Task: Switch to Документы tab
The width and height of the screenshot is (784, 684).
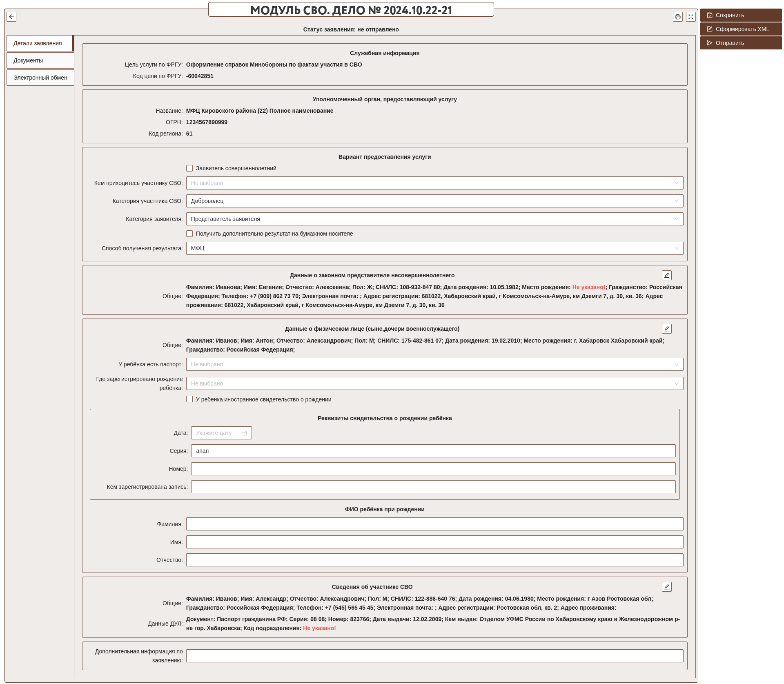Action: [40, 60]
